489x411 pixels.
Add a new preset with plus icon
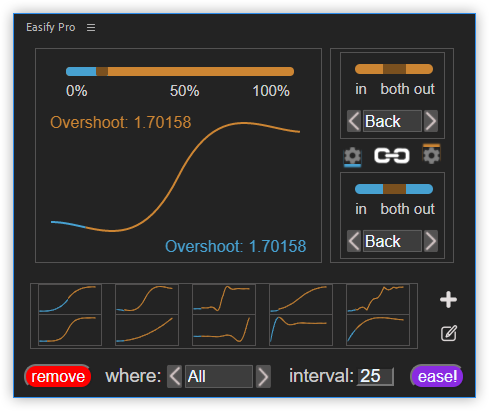click(448, 299)
